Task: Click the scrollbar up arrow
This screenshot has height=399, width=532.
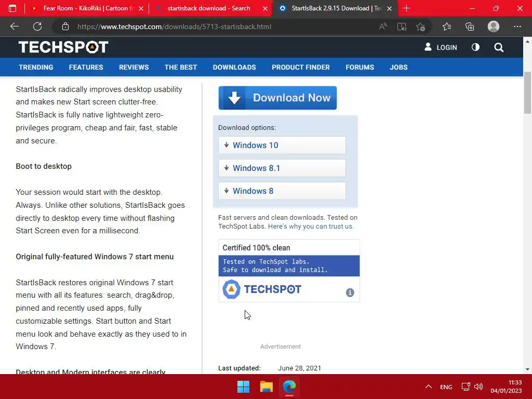Action: [527, 42]
